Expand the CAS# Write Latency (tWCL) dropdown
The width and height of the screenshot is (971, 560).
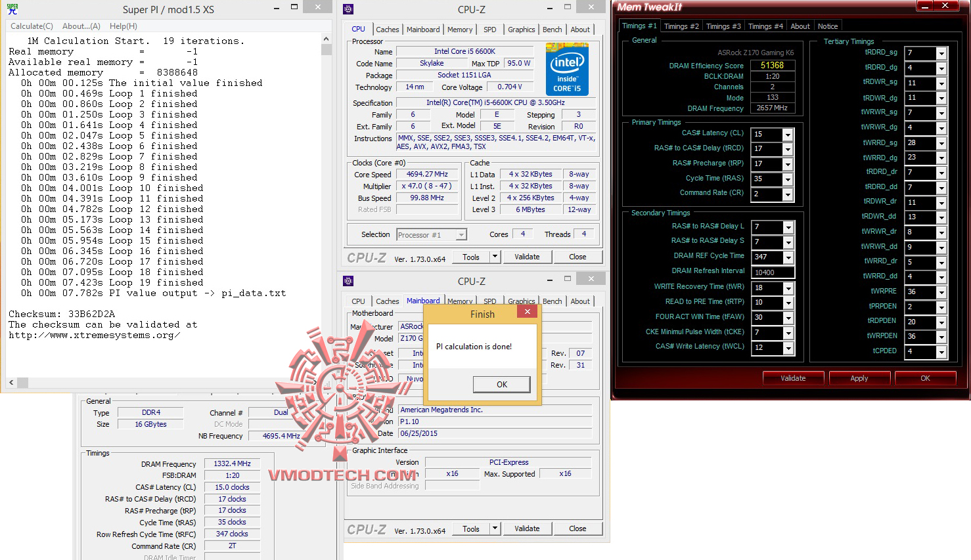tap(788, 348)
